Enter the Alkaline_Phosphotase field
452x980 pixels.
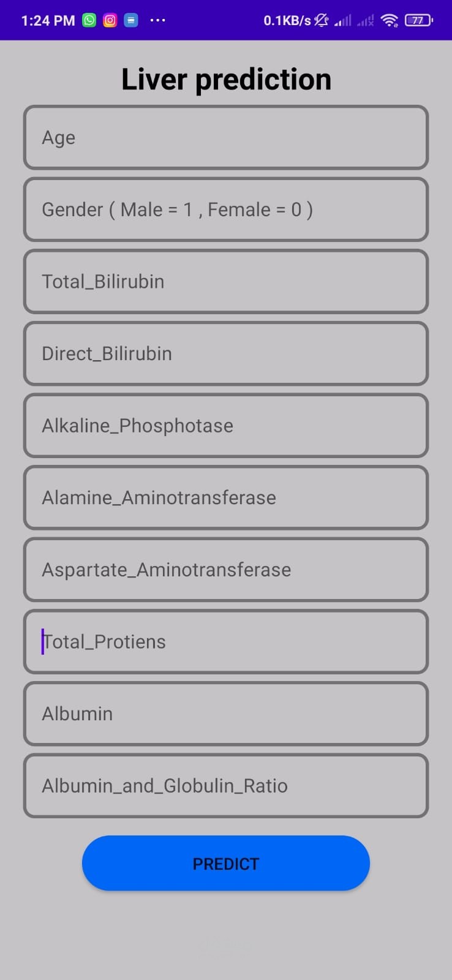[x=226, y=426]
